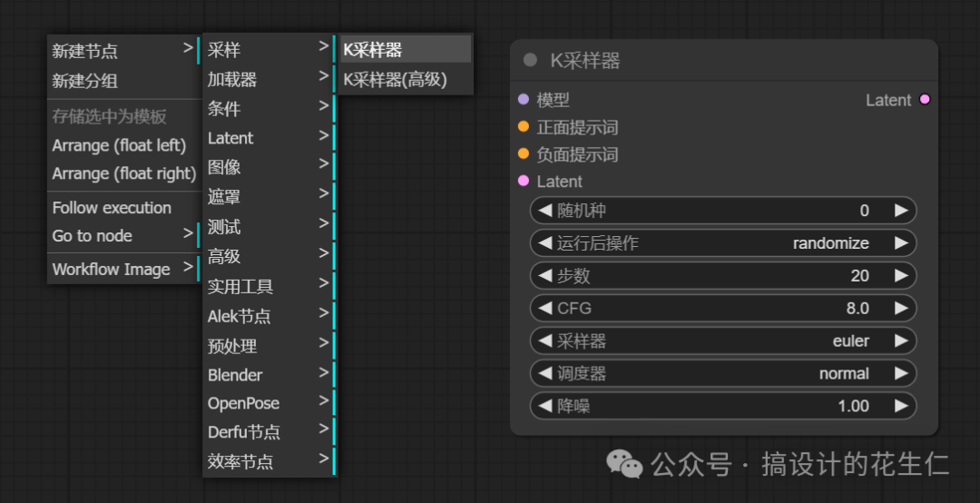Click the CFG value 8.0 field
This screenshot has height=503, width=980.
pos(857,308)
